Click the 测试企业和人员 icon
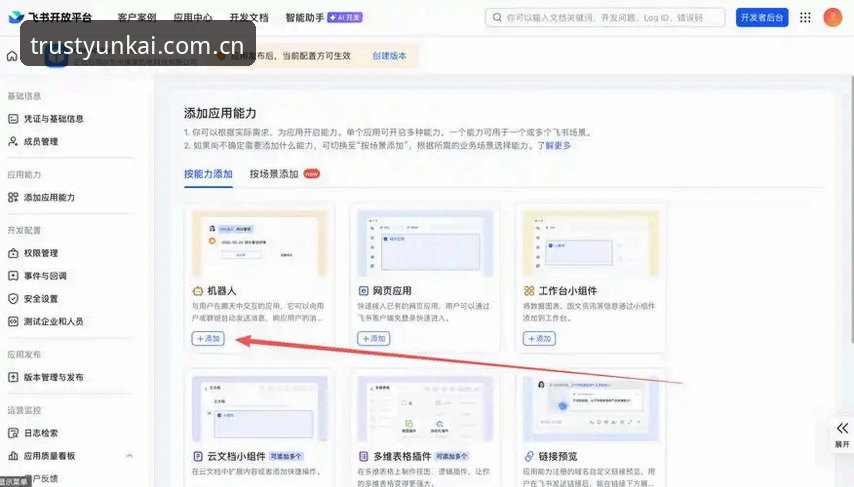854x487 pixels. (13, 322)
